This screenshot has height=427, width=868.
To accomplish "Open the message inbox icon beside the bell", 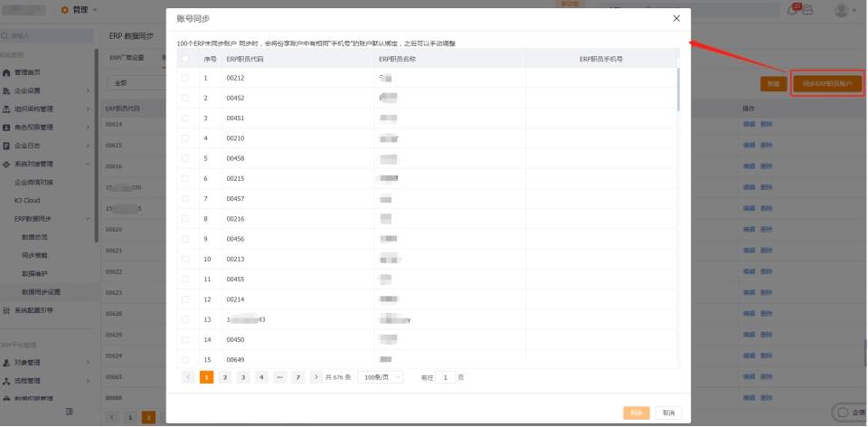I will coord(808,10).
